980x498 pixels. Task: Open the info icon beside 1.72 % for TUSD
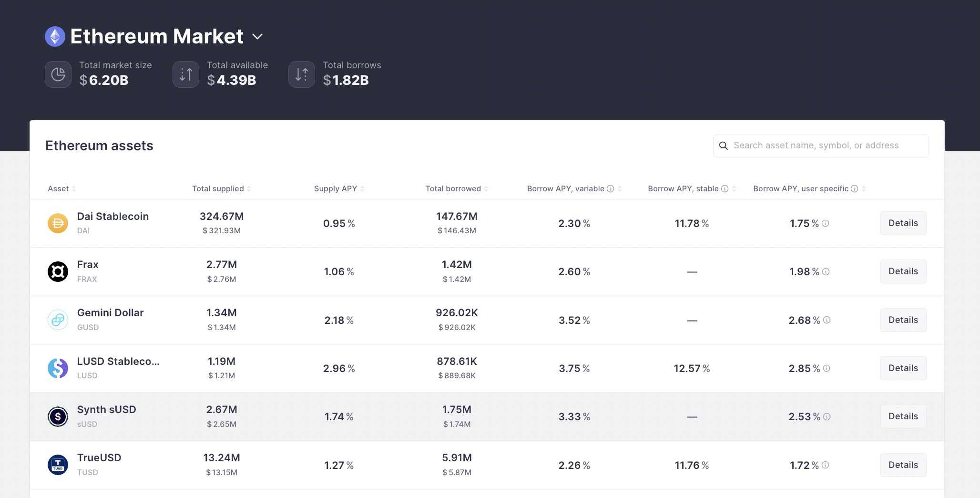point(826,465)
